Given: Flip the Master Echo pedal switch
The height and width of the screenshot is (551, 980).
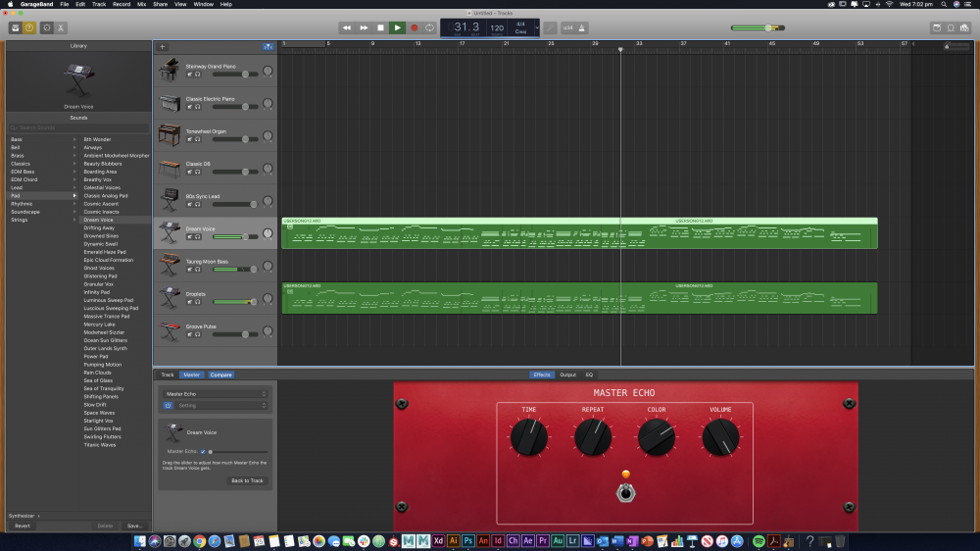Looking at the screenshot, I should pyautogui.click(x=625, y=493).
